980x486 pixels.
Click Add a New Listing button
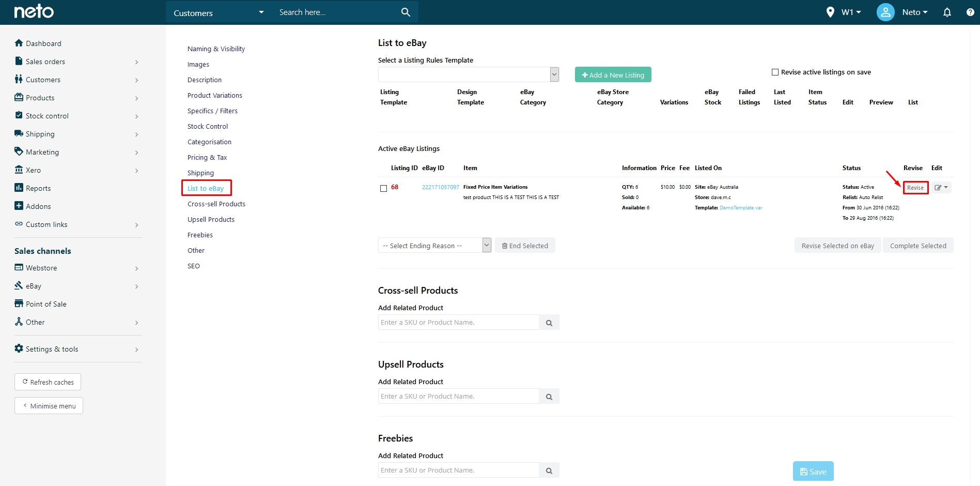[613, 74]
